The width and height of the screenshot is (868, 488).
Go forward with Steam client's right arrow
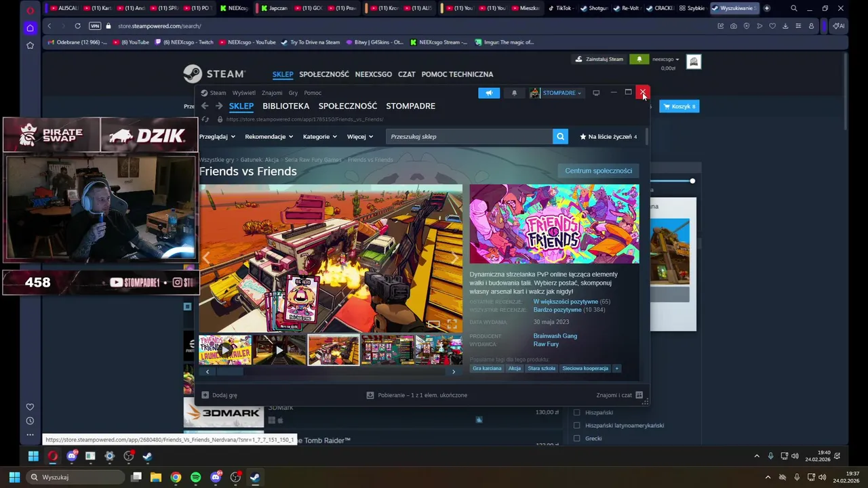pyautogui.click(x=219, y=106)
